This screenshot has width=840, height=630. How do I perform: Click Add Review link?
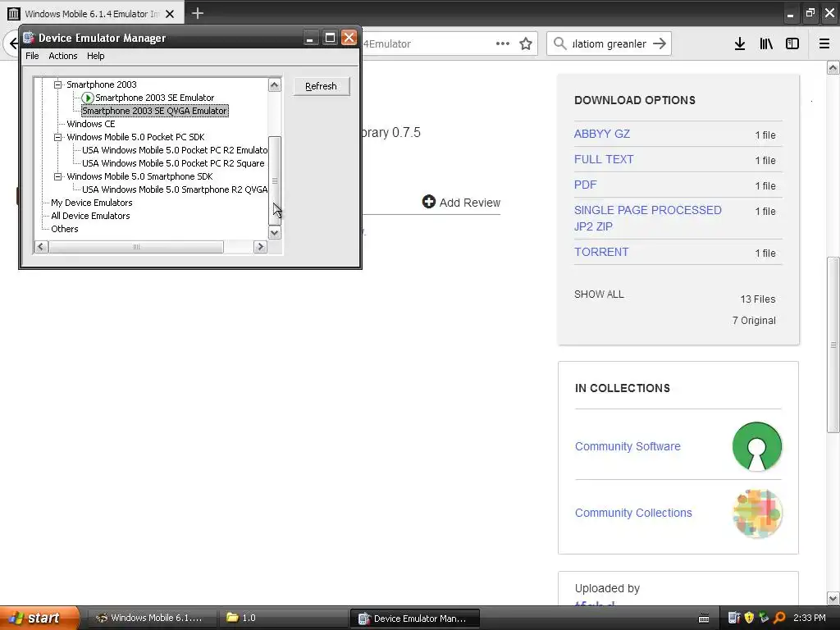coord(461,202)
